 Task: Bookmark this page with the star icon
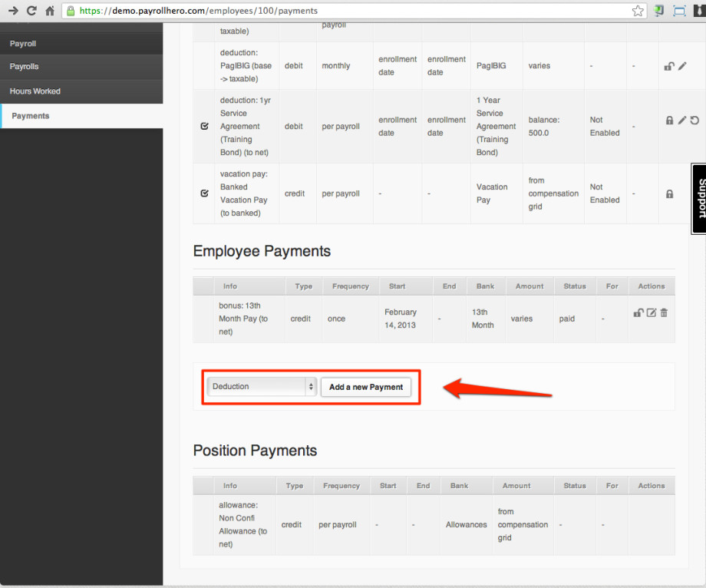coord(638,11)
